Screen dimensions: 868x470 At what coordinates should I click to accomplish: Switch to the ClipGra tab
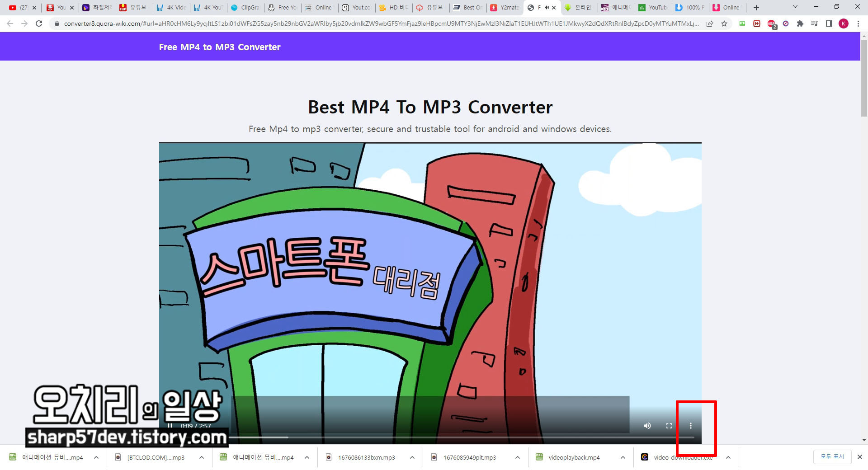pyautogui.click(x=245, y=8)
